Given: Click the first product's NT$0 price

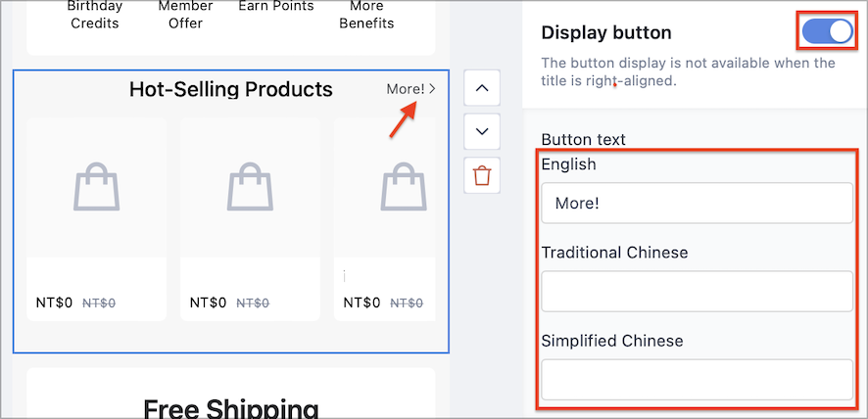Looking at the screenshot, I should click(54, 303).
